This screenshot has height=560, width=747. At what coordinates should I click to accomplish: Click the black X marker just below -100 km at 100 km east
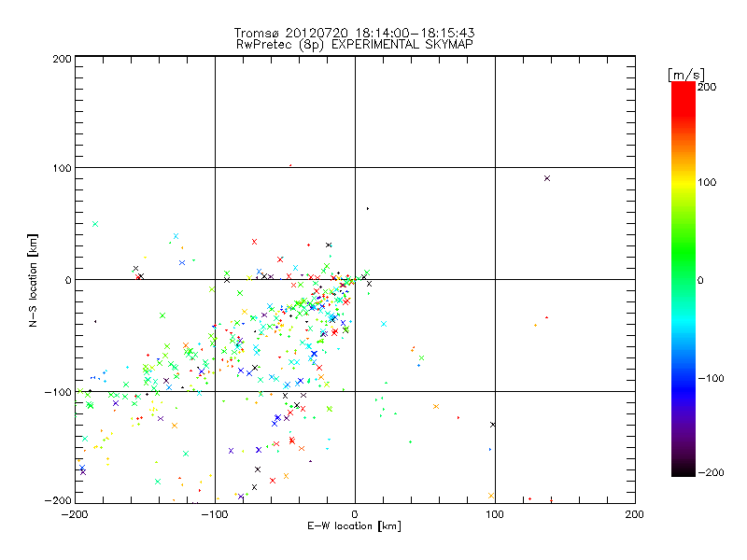(493, 425)
